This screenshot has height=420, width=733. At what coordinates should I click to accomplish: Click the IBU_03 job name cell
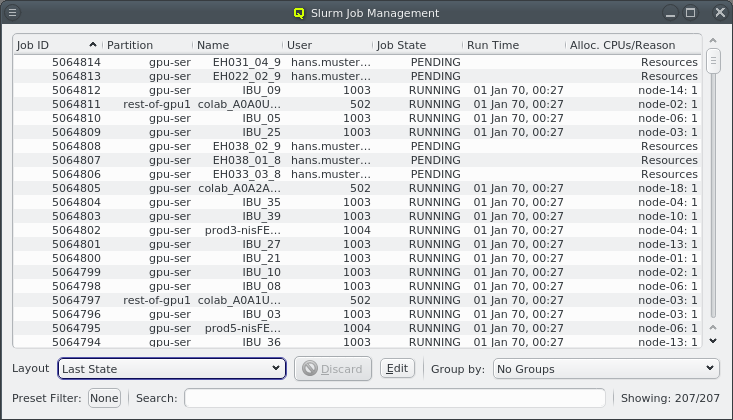[x=261, y=314]
